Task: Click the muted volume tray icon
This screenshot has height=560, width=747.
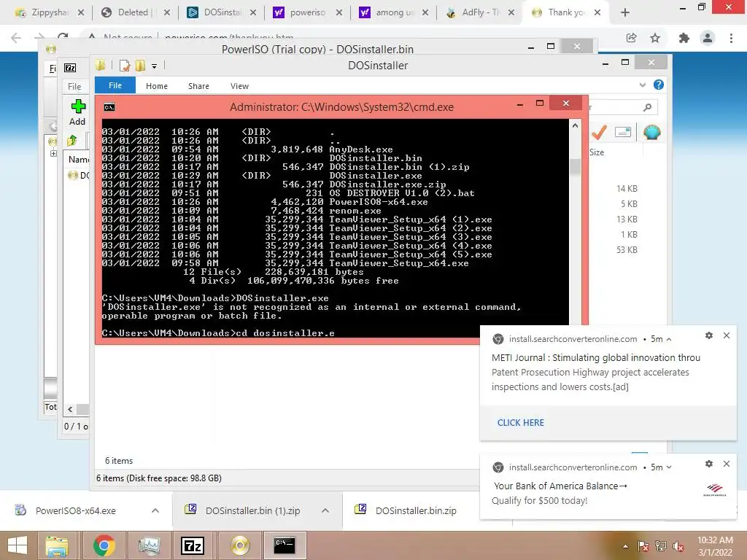Action: click(678, 546)
